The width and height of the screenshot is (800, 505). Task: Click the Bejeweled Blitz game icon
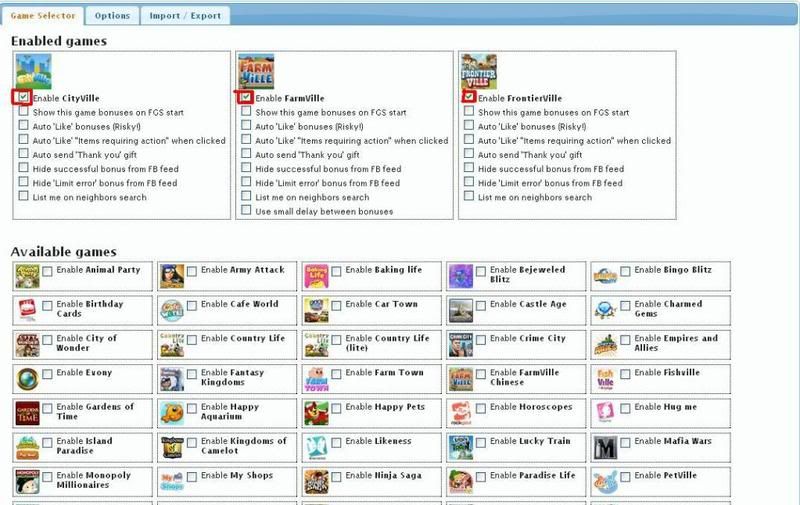tap(461, 276)
